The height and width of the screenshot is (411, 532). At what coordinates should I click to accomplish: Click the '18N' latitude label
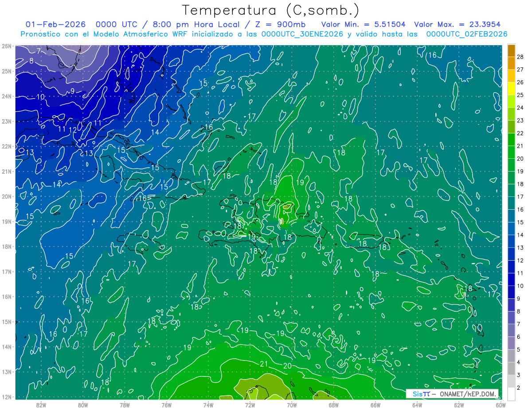6,247
